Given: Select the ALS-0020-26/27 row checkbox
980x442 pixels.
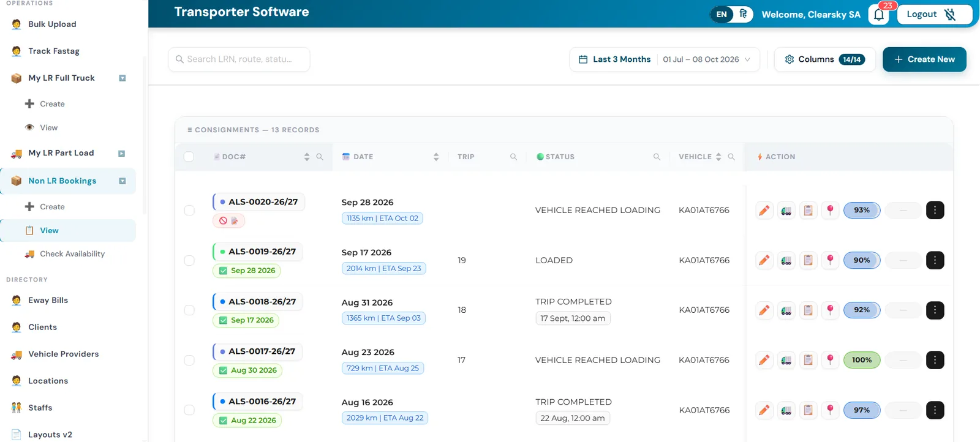Looking at the screenshot, I should tap(189, 211).
